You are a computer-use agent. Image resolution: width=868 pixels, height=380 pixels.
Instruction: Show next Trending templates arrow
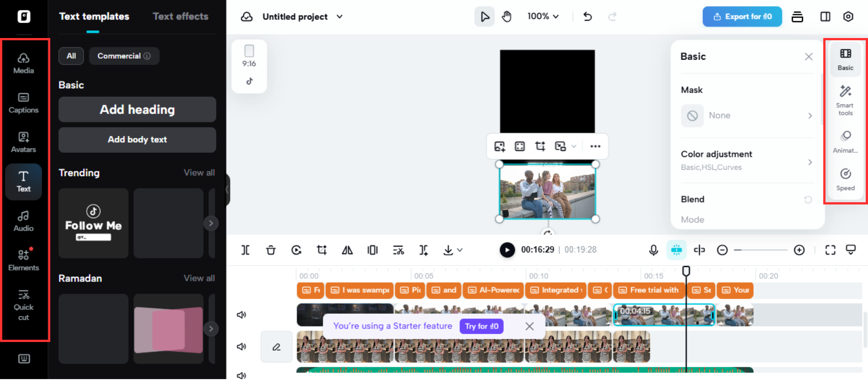211,223
